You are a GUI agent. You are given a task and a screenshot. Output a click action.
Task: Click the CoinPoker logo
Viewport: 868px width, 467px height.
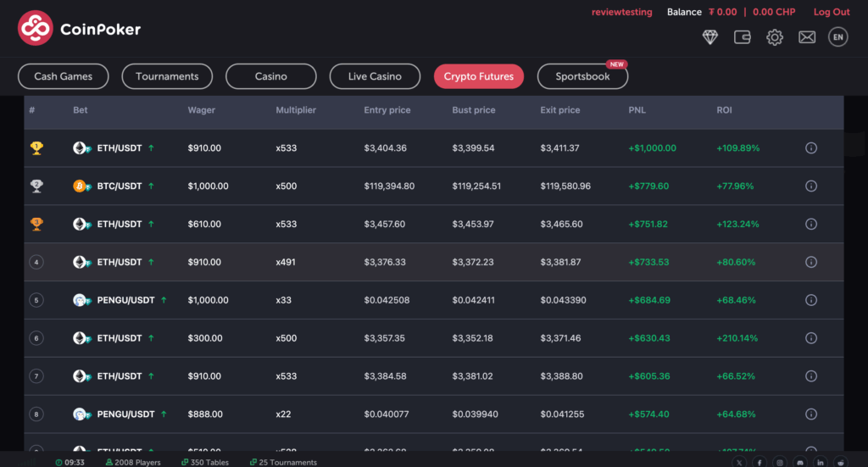(79, 29)
